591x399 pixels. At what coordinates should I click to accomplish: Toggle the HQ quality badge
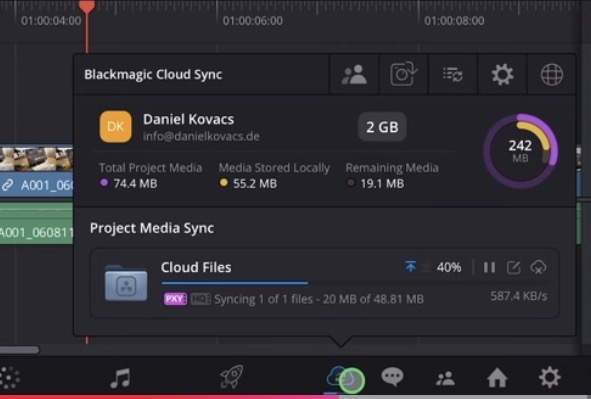point(200,299)
